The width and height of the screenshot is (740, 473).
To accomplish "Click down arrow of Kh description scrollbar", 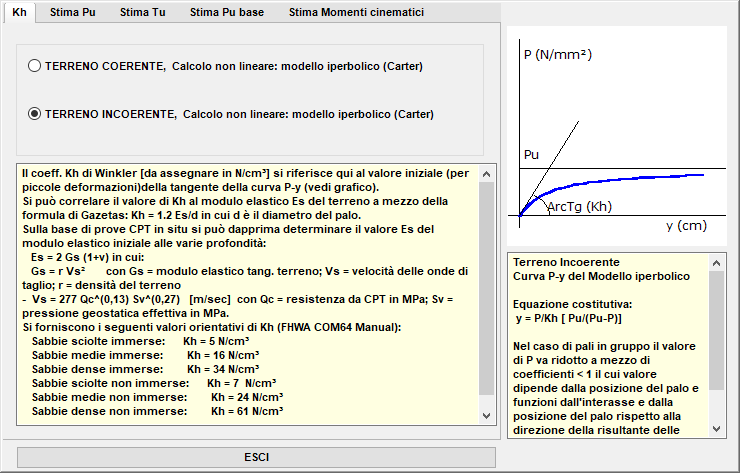I will (487, 416).
